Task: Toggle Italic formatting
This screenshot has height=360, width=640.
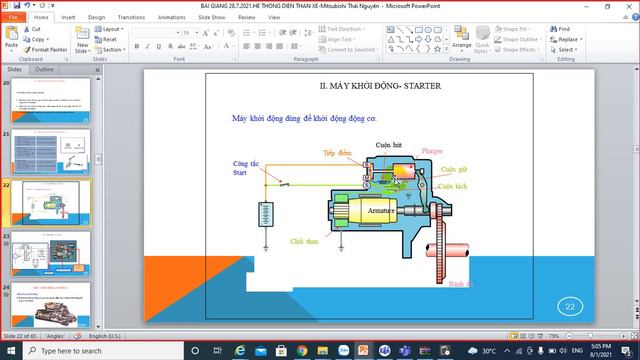Action: click(148, 46)
